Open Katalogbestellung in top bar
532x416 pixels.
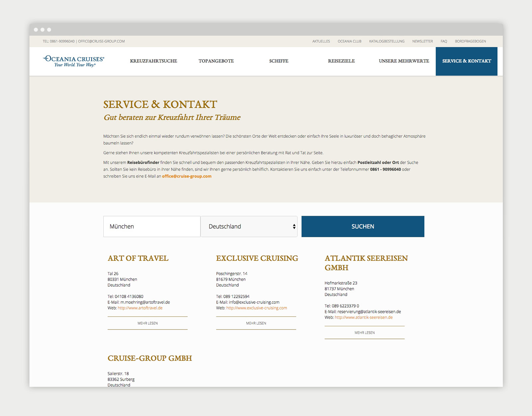point(387,41)
